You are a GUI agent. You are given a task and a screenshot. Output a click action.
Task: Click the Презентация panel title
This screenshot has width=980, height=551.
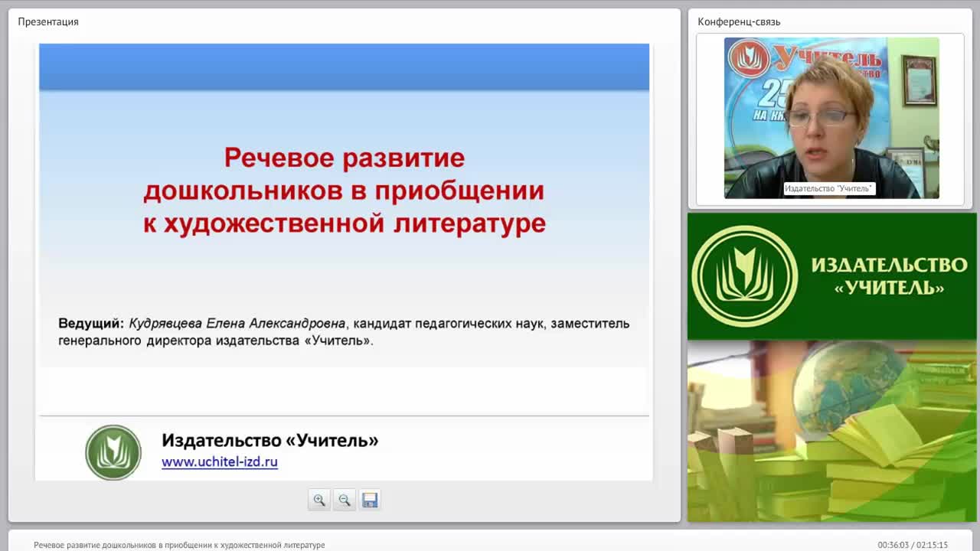[48, 21]
